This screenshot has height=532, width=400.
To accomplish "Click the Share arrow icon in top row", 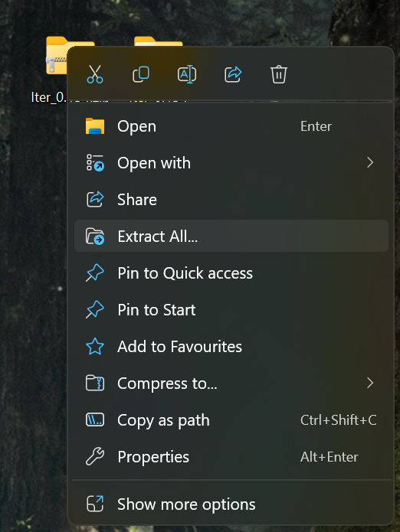I will coord(233,74).
